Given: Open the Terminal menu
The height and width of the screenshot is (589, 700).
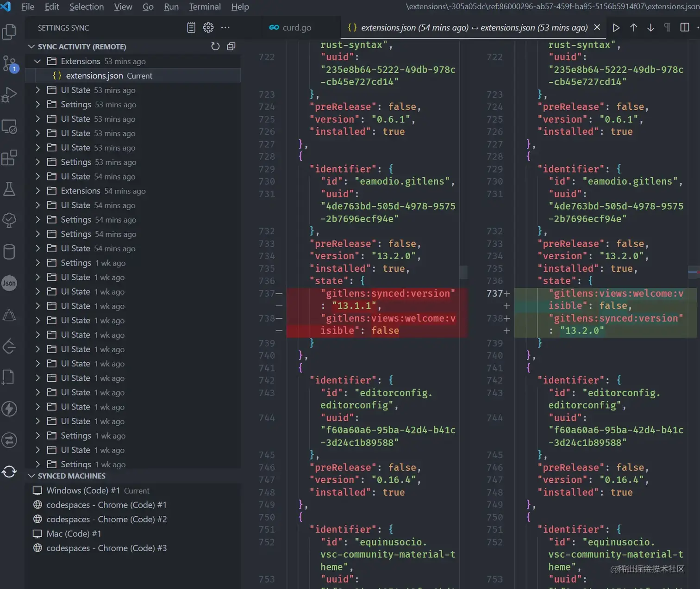Looking at the screenshot, I should pyautogui.click(x=205, y=6).
